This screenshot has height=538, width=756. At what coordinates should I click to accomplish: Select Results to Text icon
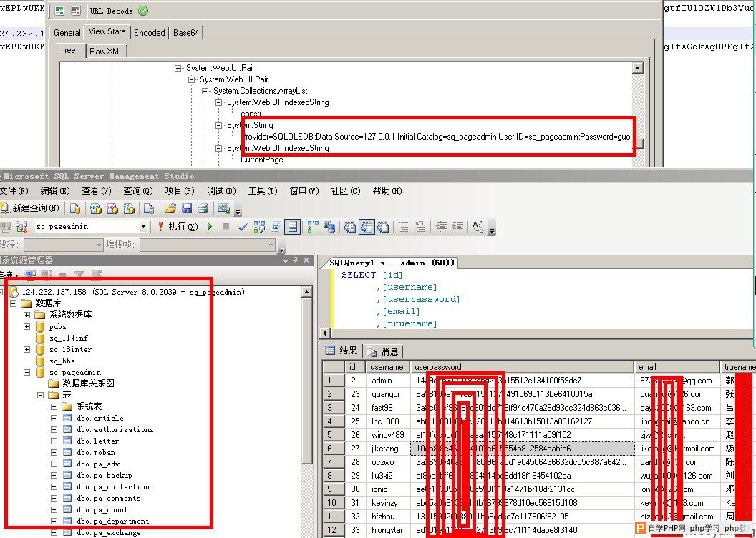coord(350,227)
